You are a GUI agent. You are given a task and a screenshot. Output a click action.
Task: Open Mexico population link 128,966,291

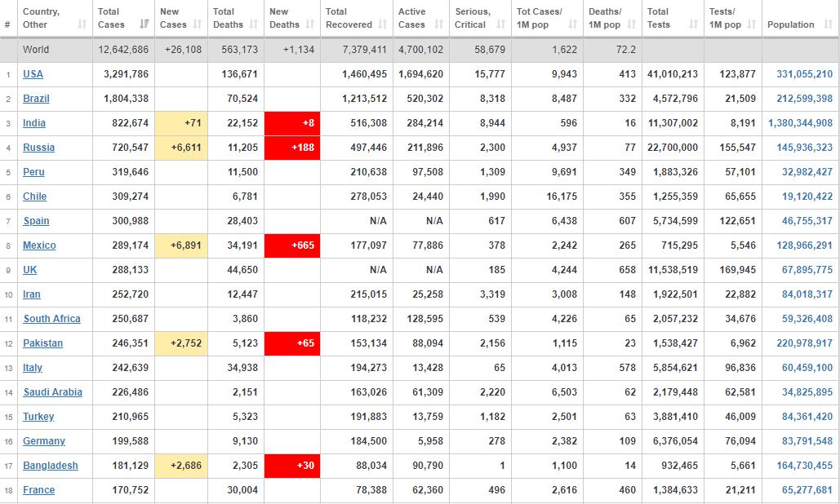coord(805,245)
